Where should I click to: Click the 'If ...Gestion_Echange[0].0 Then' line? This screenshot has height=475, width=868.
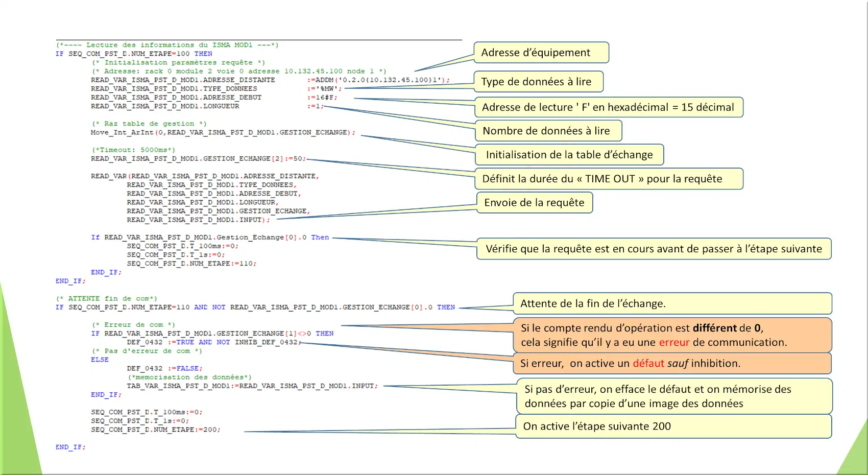click(210, 237)
